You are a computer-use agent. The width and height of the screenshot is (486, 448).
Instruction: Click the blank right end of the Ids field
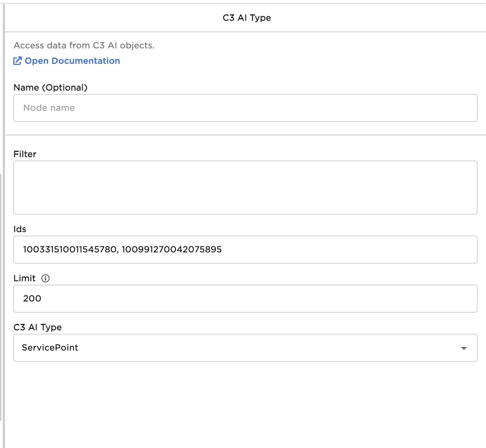(x=386, y=250)
